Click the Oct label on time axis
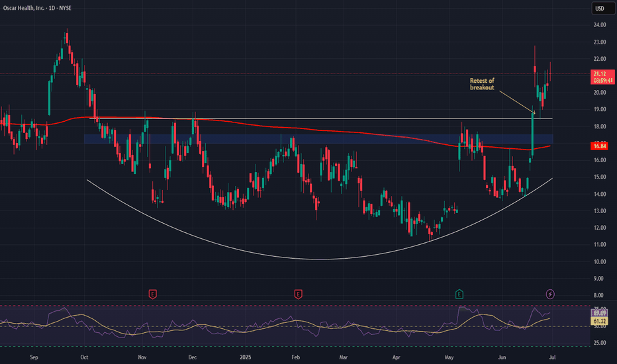 point(84,357)
